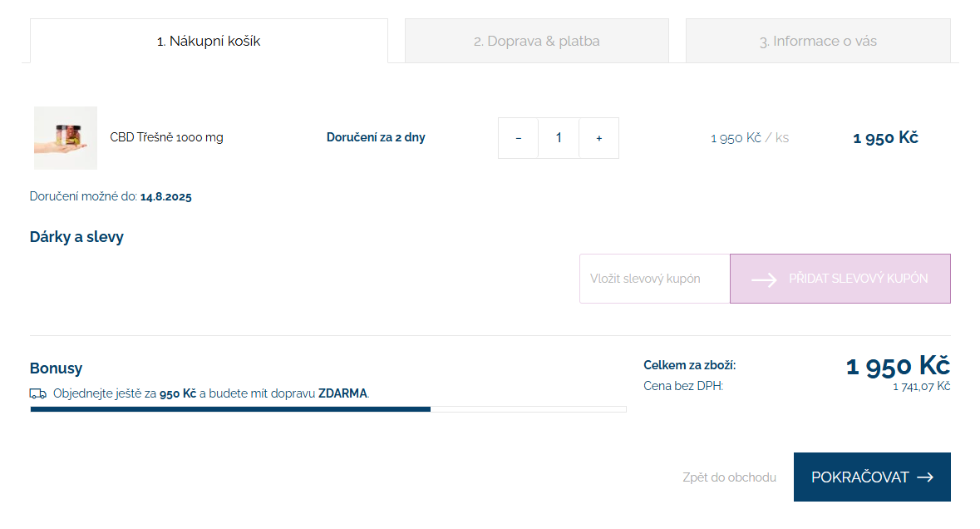
Task: Click the Doručení za 2 dny label
Action: pyautogui.click(x=376, y=137)
